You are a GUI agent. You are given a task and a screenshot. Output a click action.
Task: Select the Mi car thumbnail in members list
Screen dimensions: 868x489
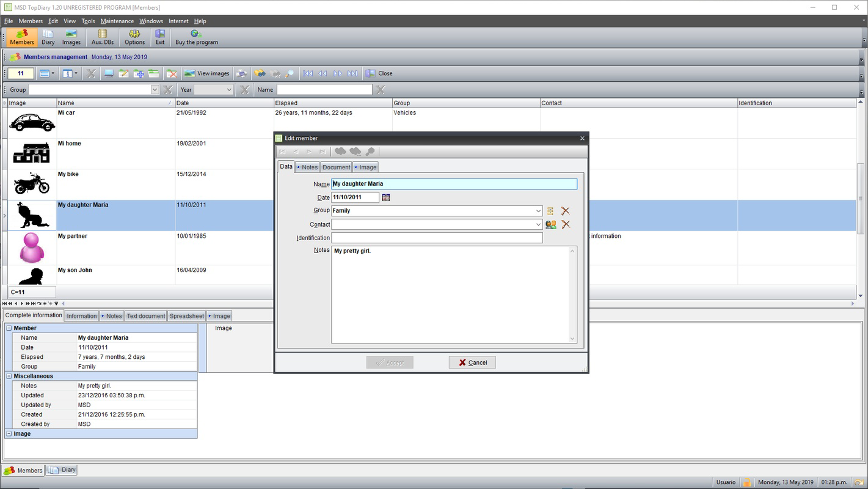pos(32,122)
